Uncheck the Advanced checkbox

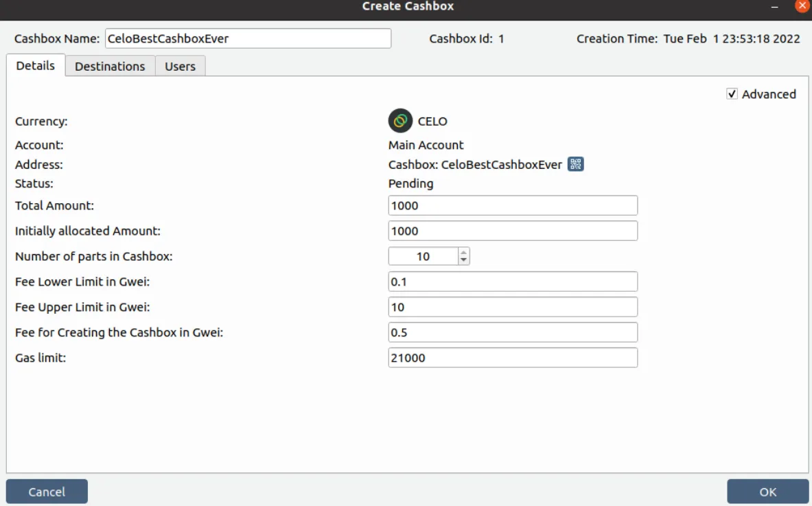pyautogui.click(x=732, y=94)
